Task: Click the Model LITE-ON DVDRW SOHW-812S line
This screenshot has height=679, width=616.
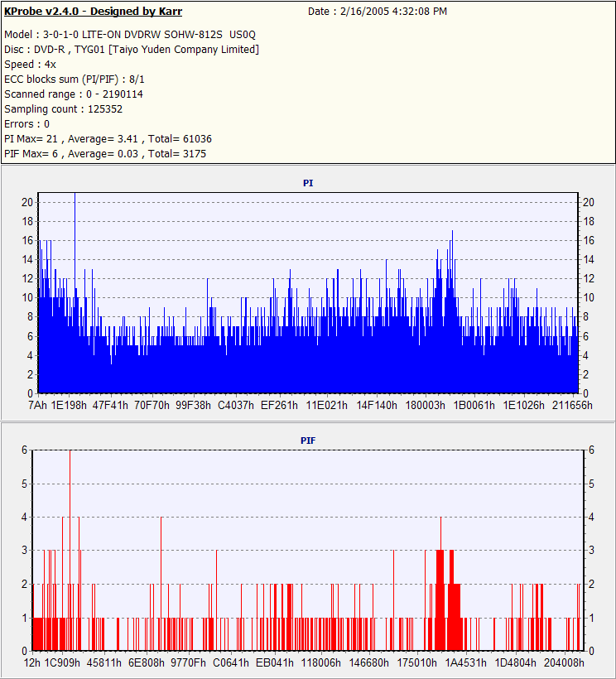Action: pos(130,35)
